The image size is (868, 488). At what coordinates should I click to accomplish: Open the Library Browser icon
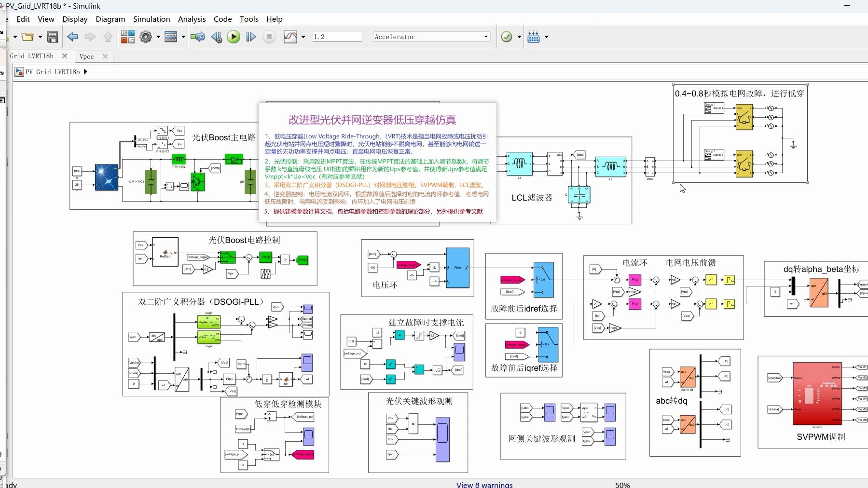127,37
